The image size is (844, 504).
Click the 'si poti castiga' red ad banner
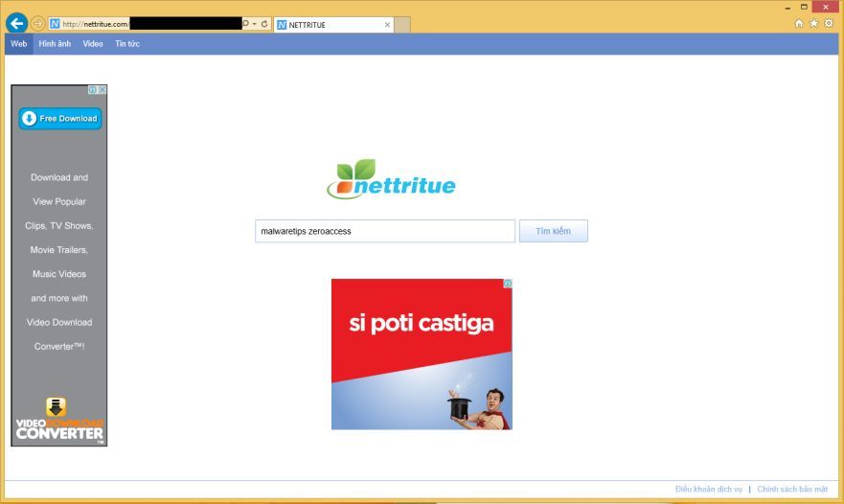[x=422, y=355]
